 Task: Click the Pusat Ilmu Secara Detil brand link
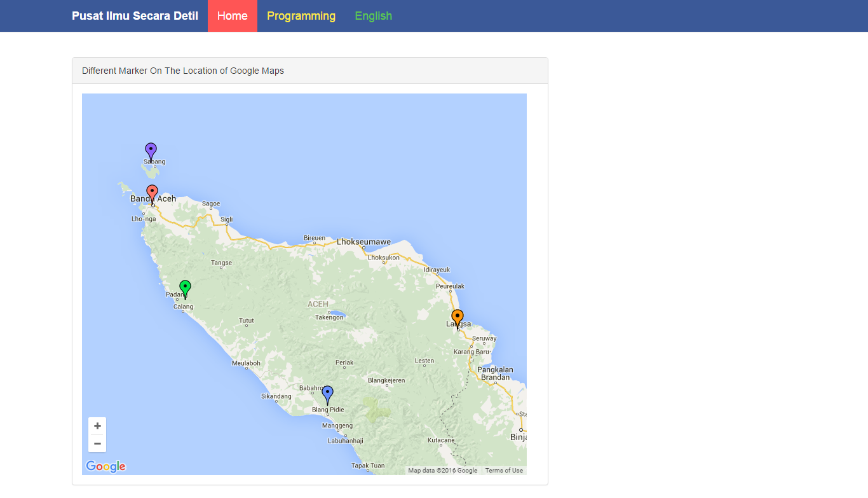(134, 15)
